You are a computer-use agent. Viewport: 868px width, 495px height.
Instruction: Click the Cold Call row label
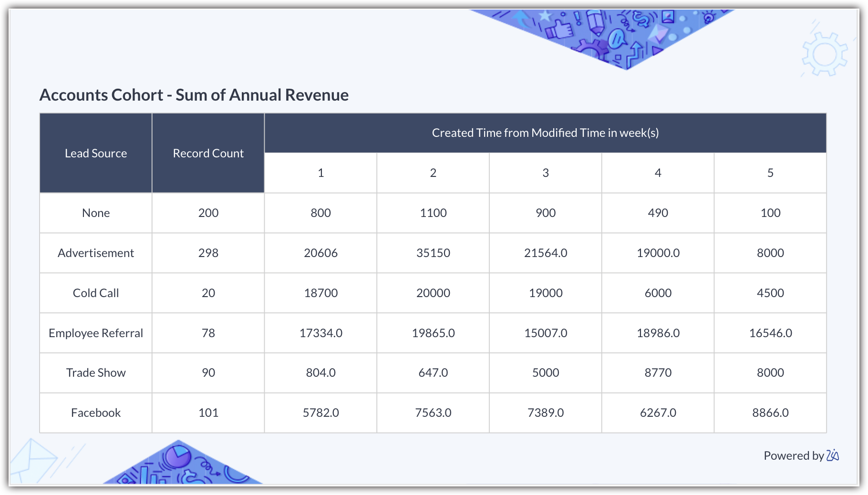(96, 293)
